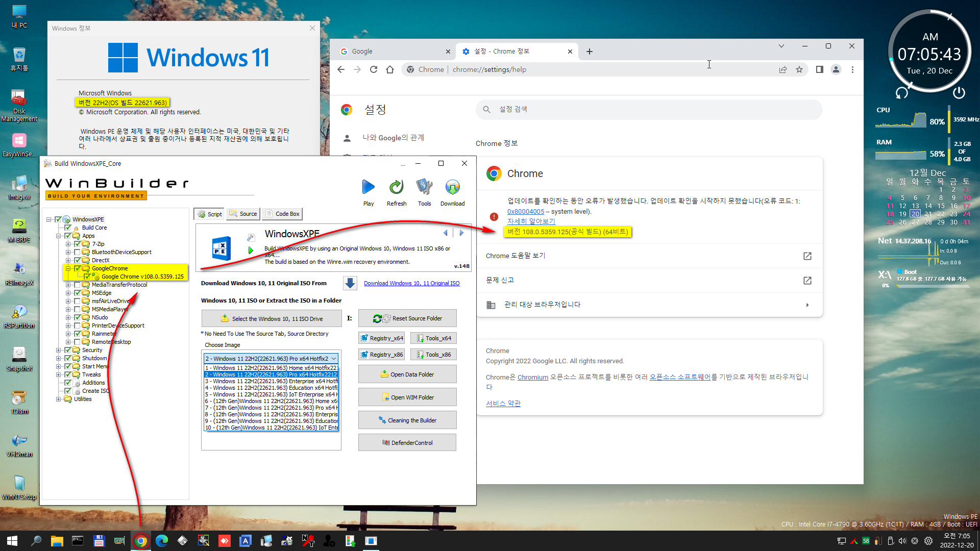980x551 pixels.
Task: Click the next script right arrow
Action: pyautogui.click(x=461, y=233)
